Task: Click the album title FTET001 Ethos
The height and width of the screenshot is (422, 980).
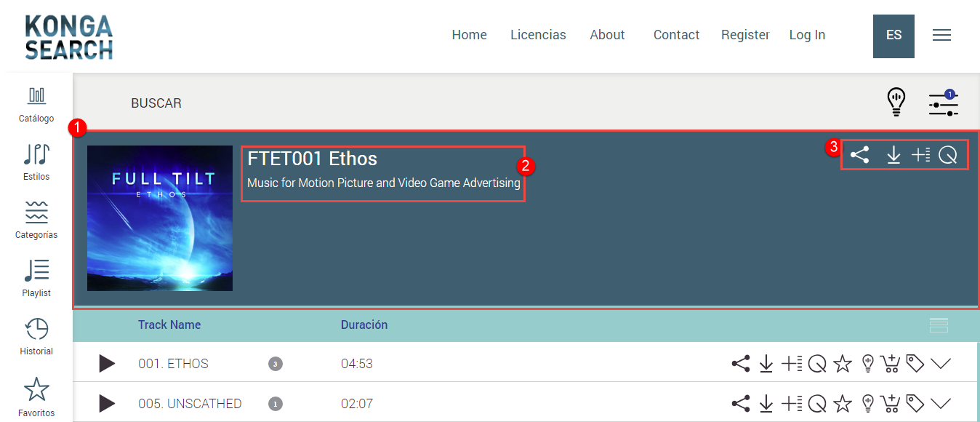Action: pyautogui.click(x=313, y=159)
